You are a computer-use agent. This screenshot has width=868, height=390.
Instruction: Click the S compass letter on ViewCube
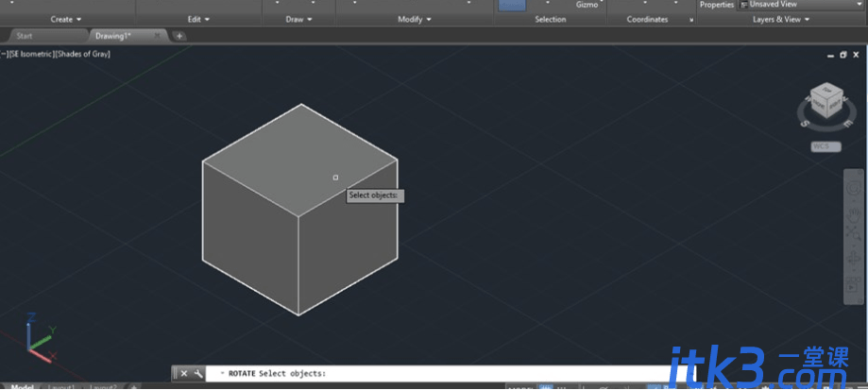804,123
